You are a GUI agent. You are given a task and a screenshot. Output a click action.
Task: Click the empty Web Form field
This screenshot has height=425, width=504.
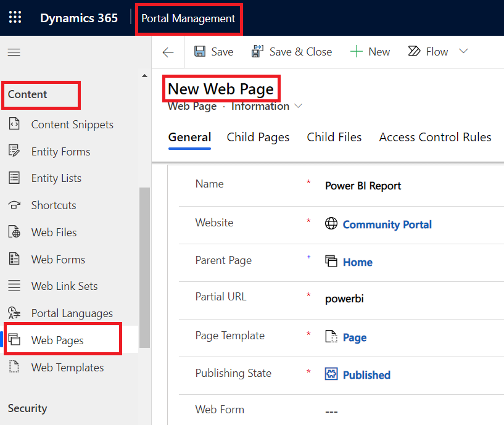331,411
